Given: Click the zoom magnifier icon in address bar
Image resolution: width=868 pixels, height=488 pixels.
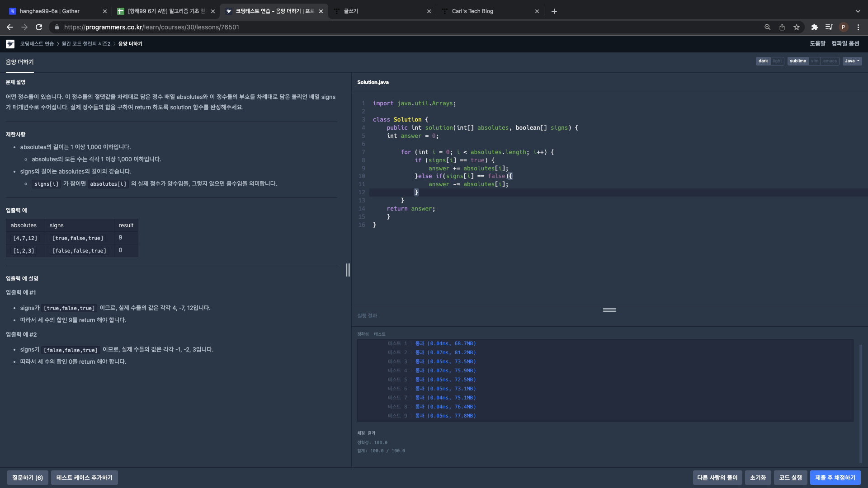Looking at the screenshot, I should click(x=767, y=27).
